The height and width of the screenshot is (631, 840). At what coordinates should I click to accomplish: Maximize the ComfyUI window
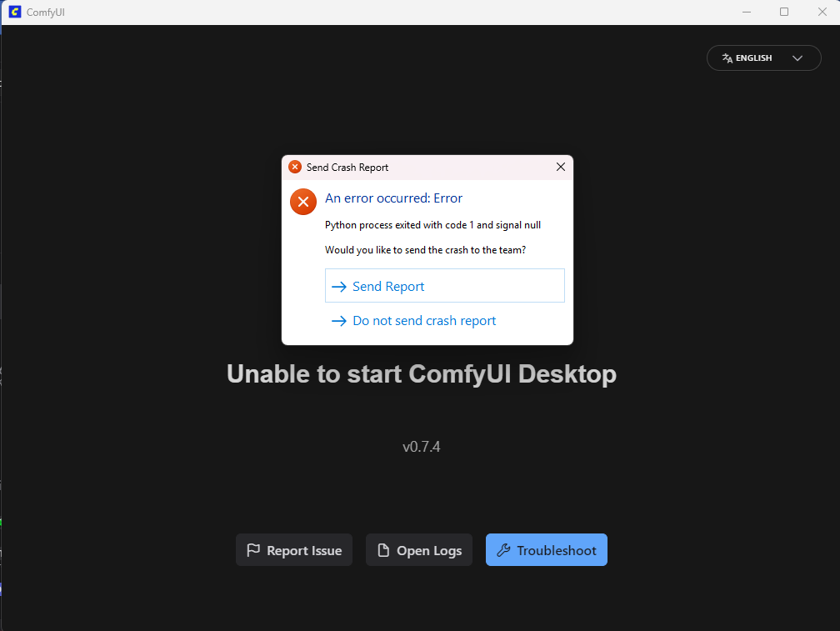pos(783,12)
